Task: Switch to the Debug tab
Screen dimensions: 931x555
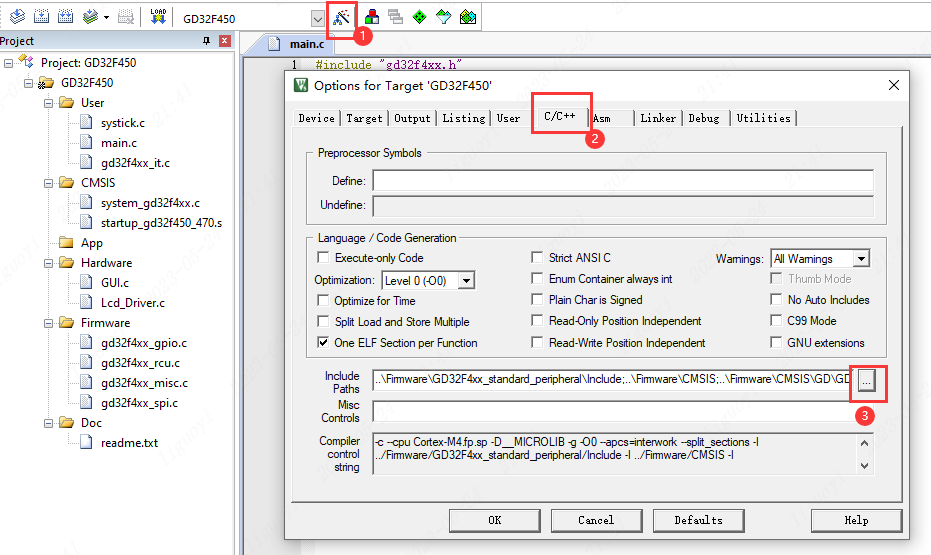Action: (x=704, y=118)
